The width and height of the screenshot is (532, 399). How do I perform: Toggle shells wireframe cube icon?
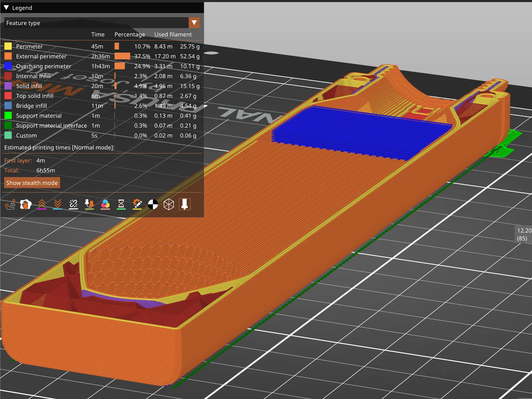pos(169,204)
